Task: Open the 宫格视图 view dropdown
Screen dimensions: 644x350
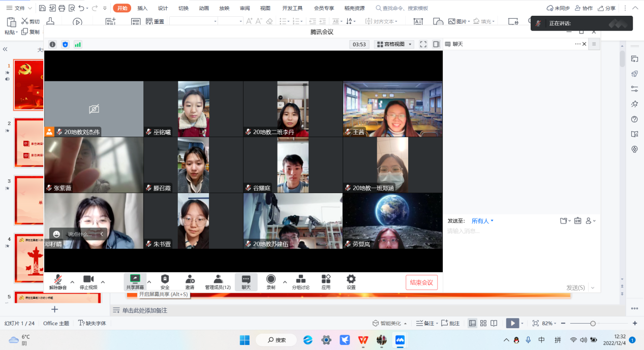Action: pos(394,44)
